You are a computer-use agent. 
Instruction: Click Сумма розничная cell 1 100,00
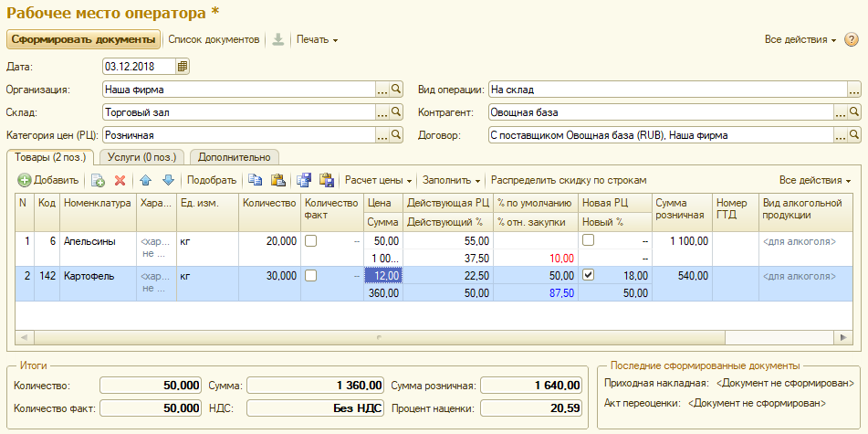[682, 249]
